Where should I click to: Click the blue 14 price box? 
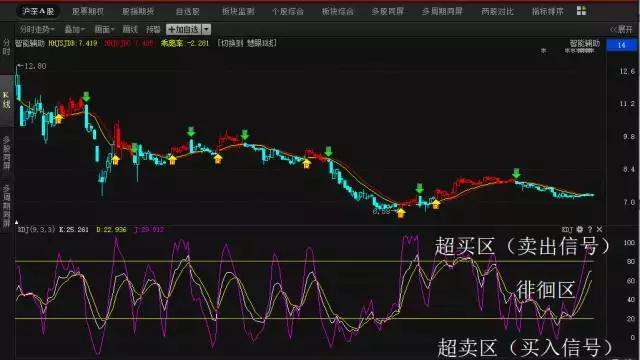(622, 45)
